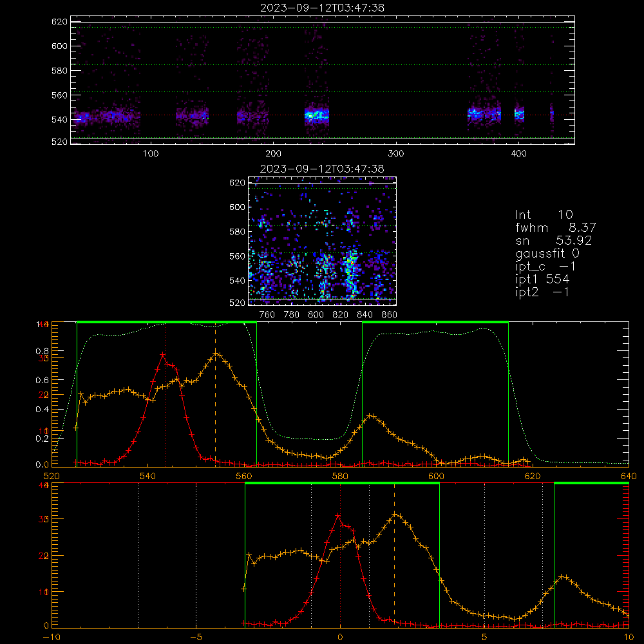Select the 'Int 10' parameter text
644x644 pixels.
click(x=544, y=214)
